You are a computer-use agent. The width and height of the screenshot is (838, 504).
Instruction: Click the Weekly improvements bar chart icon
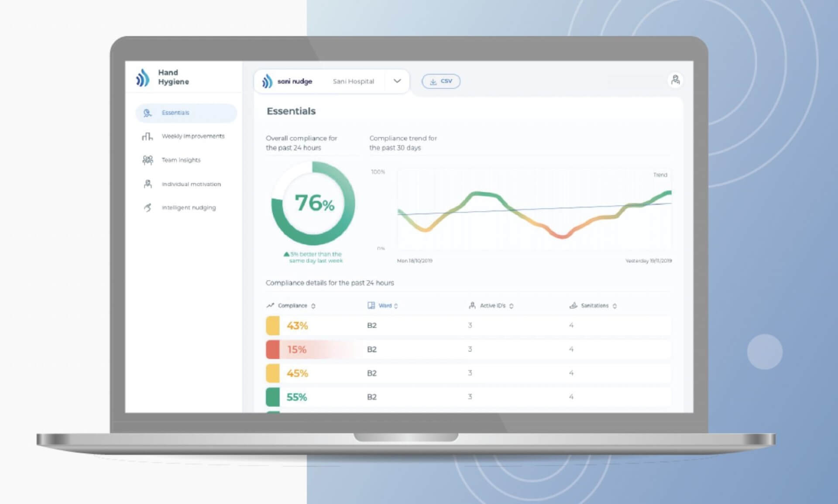(148, 137)
